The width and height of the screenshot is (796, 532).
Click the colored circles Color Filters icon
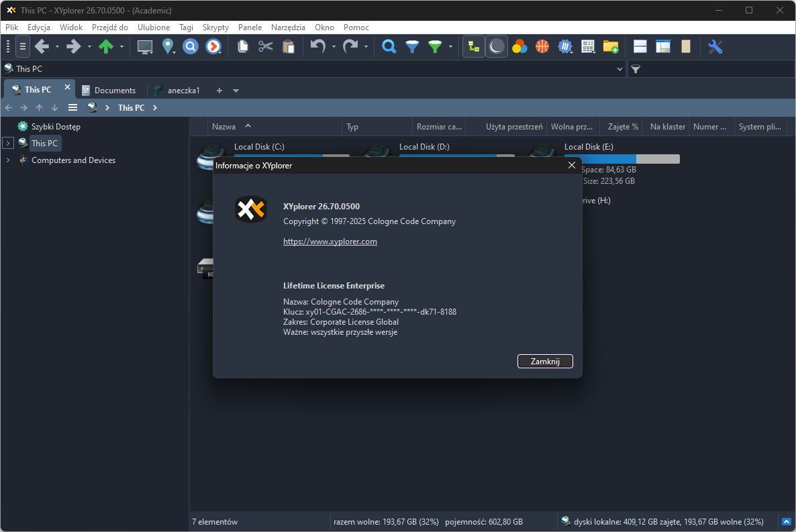519,47
